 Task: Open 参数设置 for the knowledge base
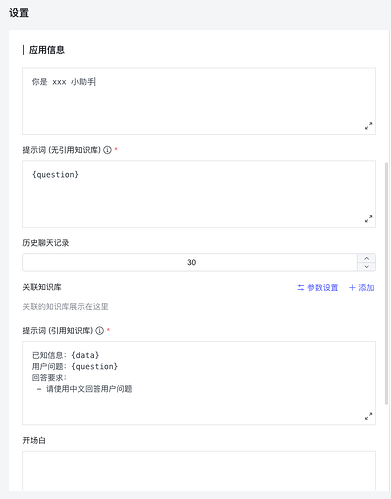pyautogui.click(x=318, y=287)
